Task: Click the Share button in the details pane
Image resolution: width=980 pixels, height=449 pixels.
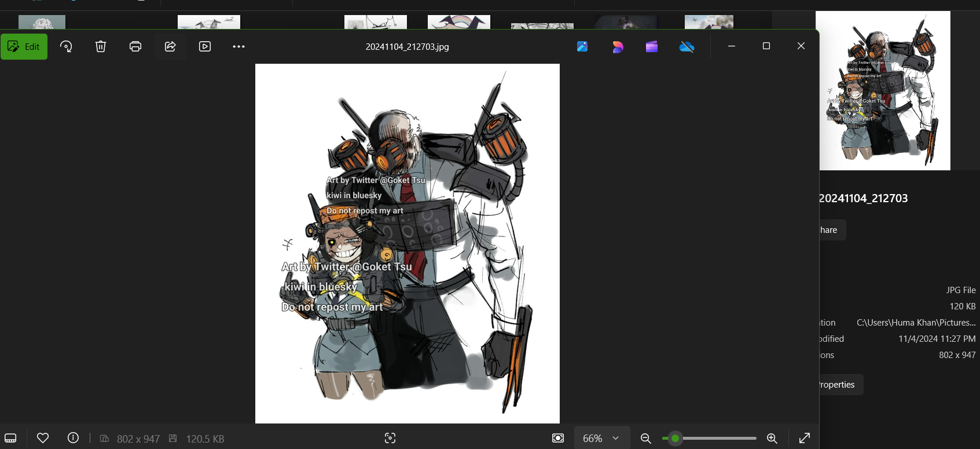Action: coord(832,230)
